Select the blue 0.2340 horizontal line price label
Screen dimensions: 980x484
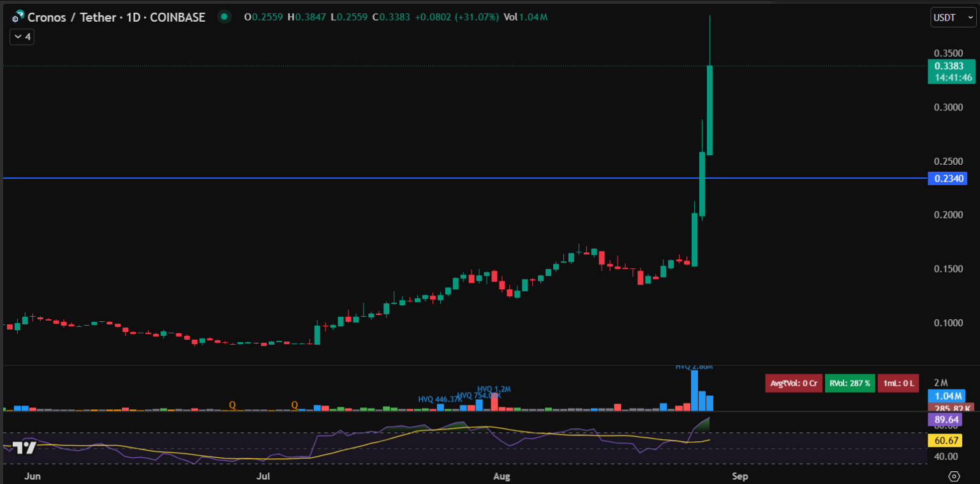click(947, 178)
